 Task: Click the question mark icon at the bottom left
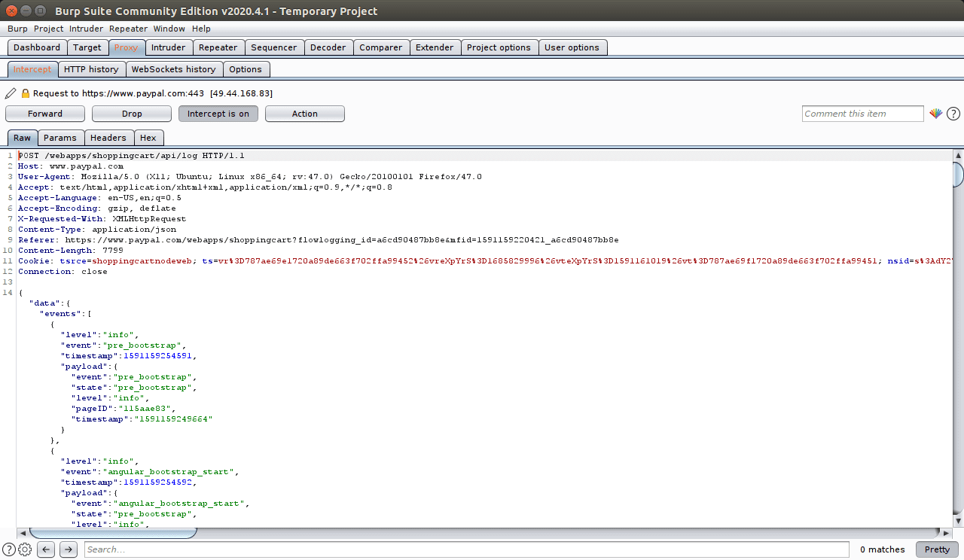[8, 549]
